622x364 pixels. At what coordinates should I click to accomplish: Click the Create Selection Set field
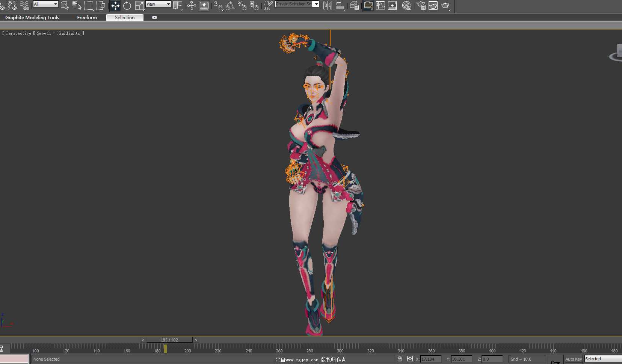tap(294, 4)
